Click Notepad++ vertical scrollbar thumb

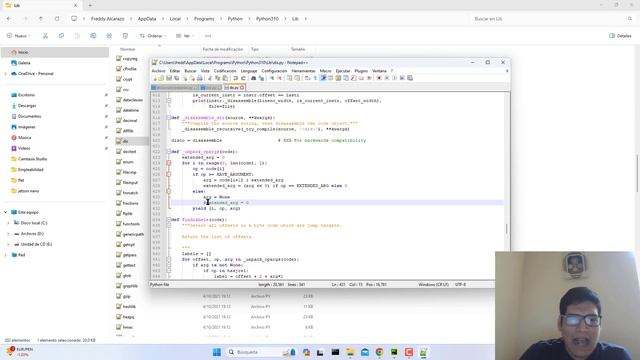click(507, 229)
